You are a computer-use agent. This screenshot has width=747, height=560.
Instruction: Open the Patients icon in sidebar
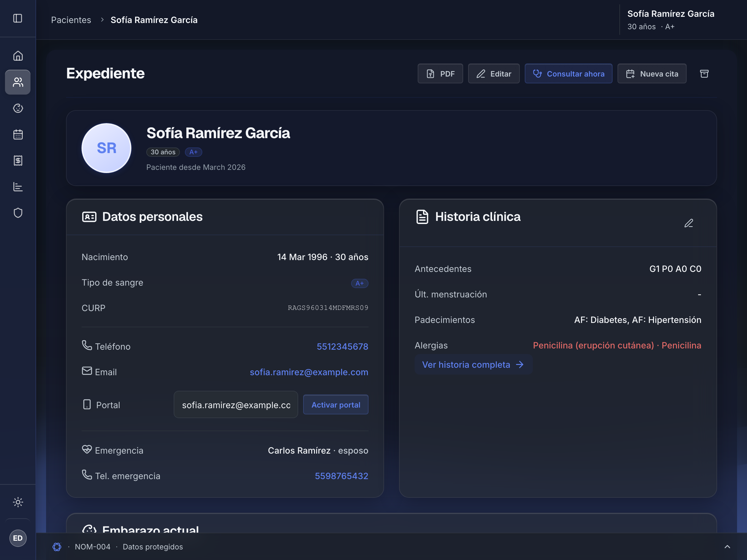(x=18, y=82)
